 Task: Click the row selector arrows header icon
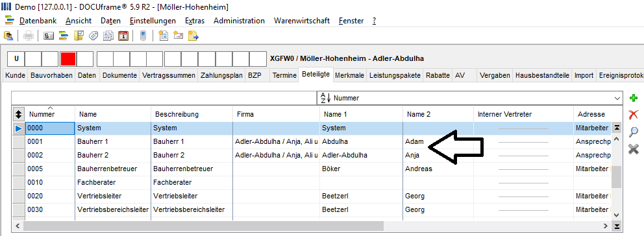click(x=18, y=114)
